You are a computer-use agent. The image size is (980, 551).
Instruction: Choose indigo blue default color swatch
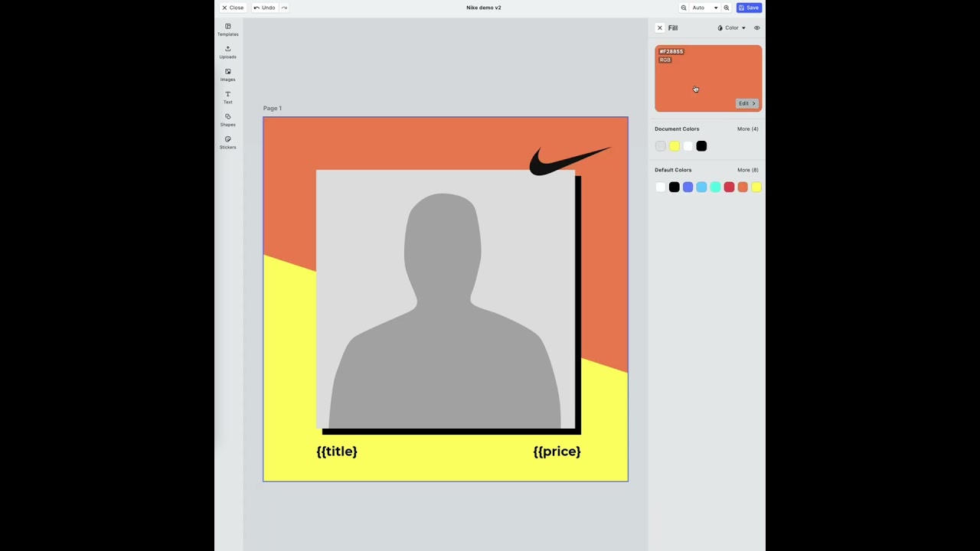688,187
